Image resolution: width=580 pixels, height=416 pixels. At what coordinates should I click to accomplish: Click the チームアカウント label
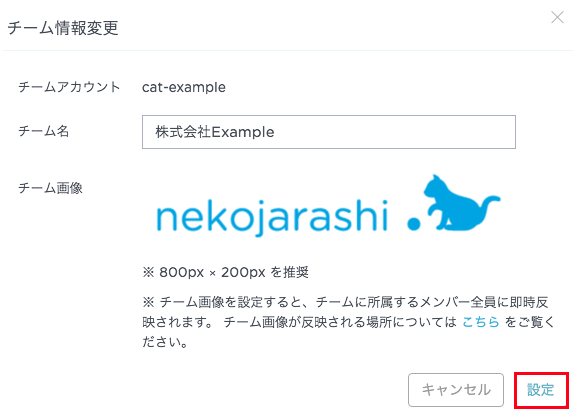(69, 87)
